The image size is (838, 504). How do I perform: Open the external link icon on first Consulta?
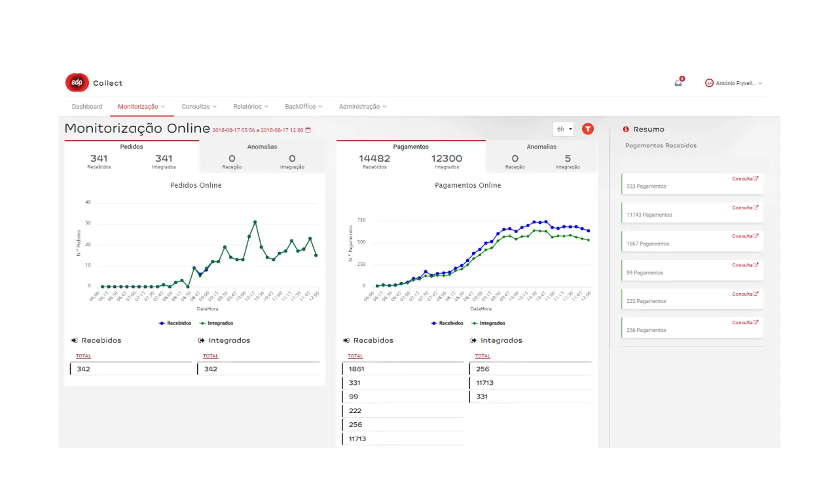pyautogui.click(x=755, y=178)
